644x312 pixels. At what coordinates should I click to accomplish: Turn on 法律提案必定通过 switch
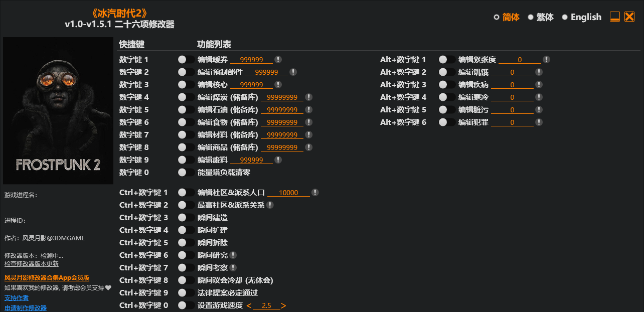click(186, 293)
